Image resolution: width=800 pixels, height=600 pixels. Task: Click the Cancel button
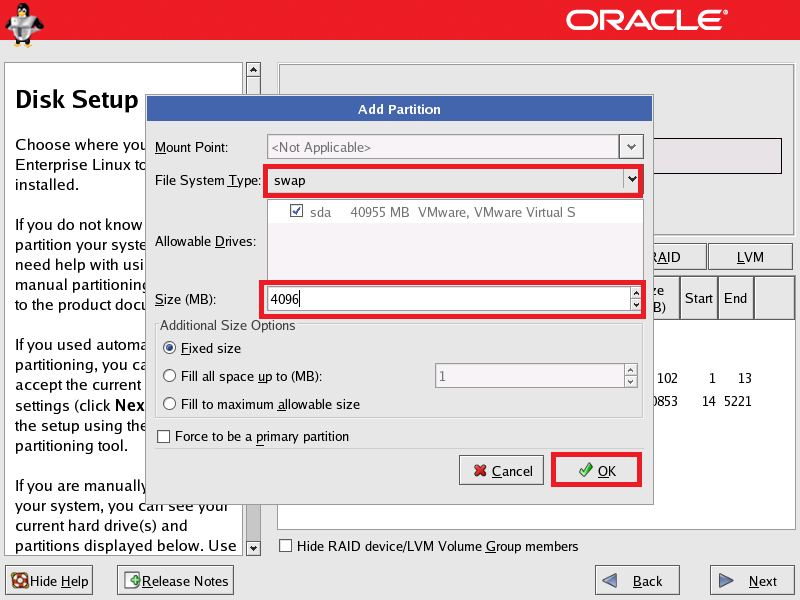click(x=502, y=470)
